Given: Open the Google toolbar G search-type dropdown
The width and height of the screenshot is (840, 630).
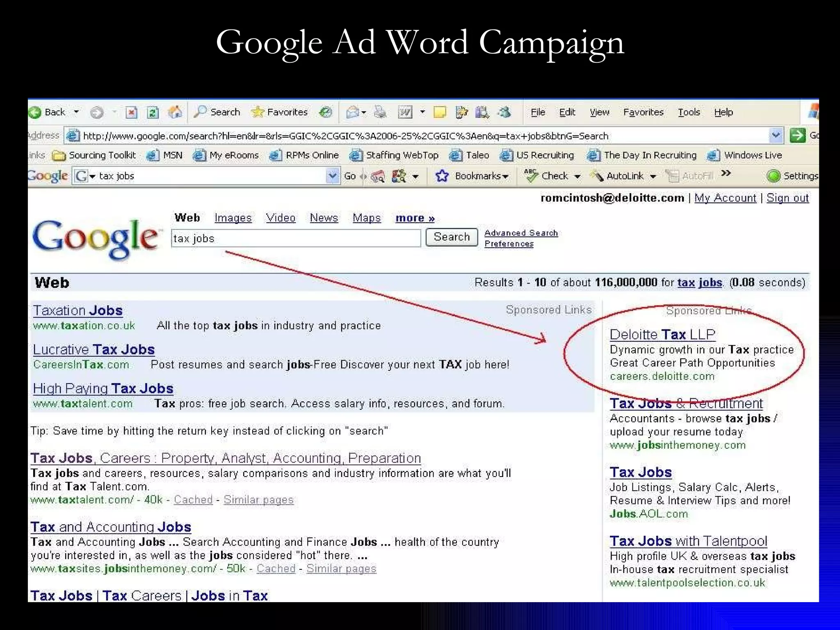Looking at the screenshot, I should pyautogui.click(x=85, y=176).
